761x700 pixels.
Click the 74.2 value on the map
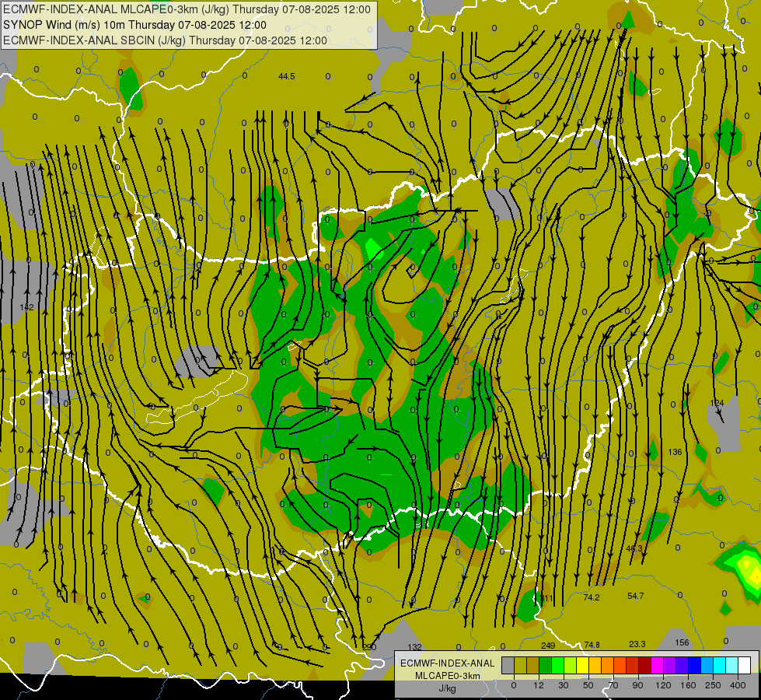(591, 597)
